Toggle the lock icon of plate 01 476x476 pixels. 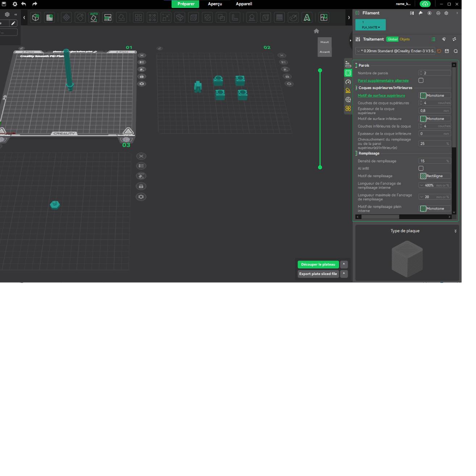point(142,76)
